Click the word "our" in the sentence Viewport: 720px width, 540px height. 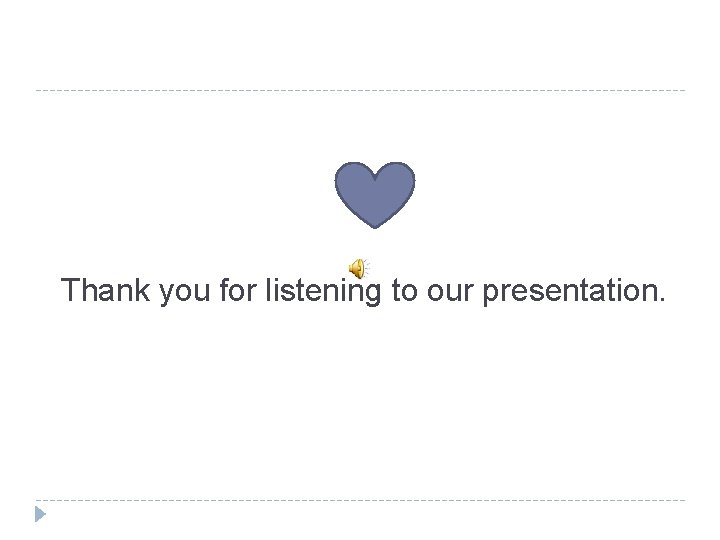(x=450, y=291)
